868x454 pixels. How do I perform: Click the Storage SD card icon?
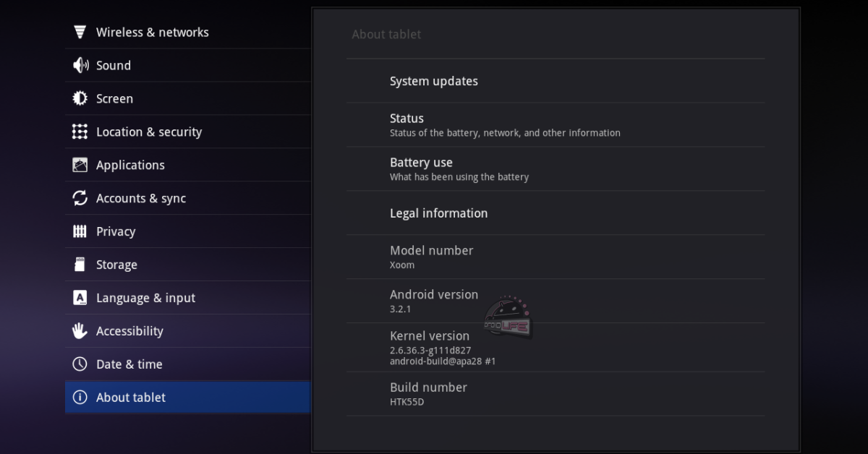[x=80, y=265]
